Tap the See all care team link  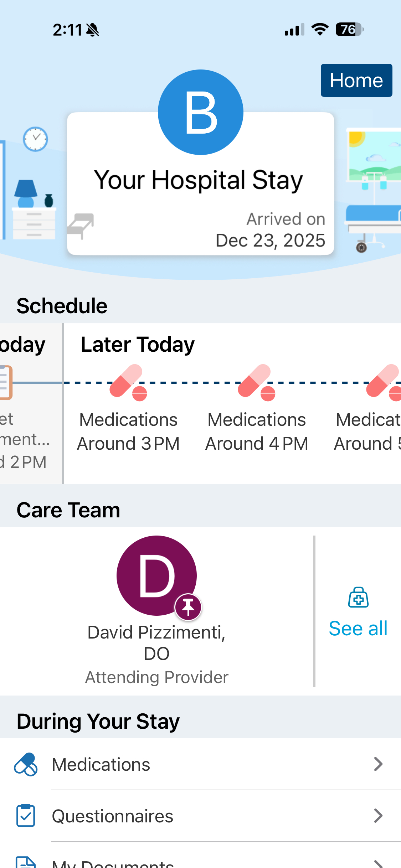[x=358, y=628]
